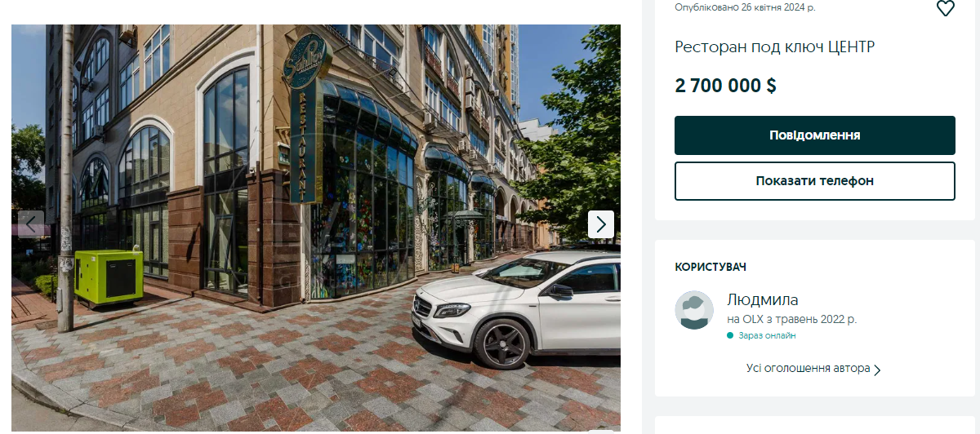This screenshot has height=434, width=980.
Task: Open seller name Людмила
Action: point(763,299)
